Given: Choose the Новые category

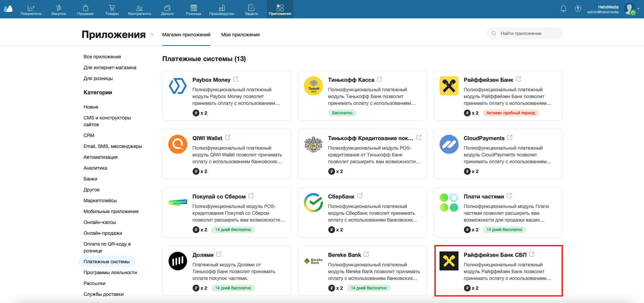Looking at the screenshot, I should (91, 107).
